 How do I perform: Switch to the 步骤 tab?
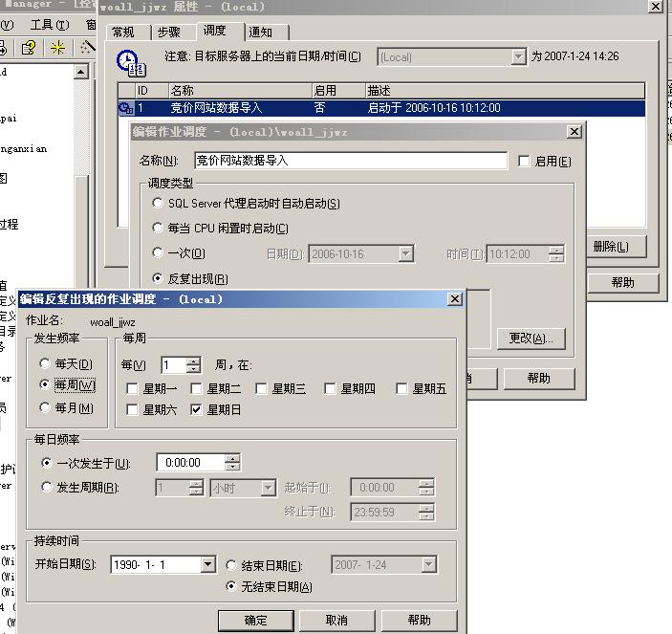[168, 33]
